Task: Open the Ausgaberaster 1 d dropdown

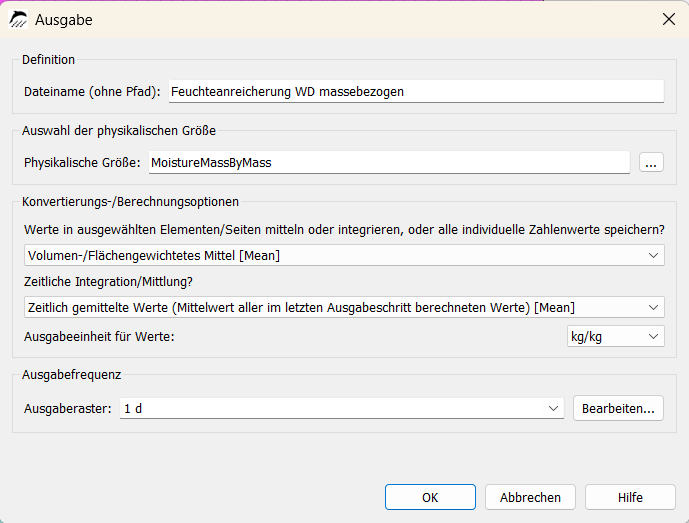Action: coord(341,408)
